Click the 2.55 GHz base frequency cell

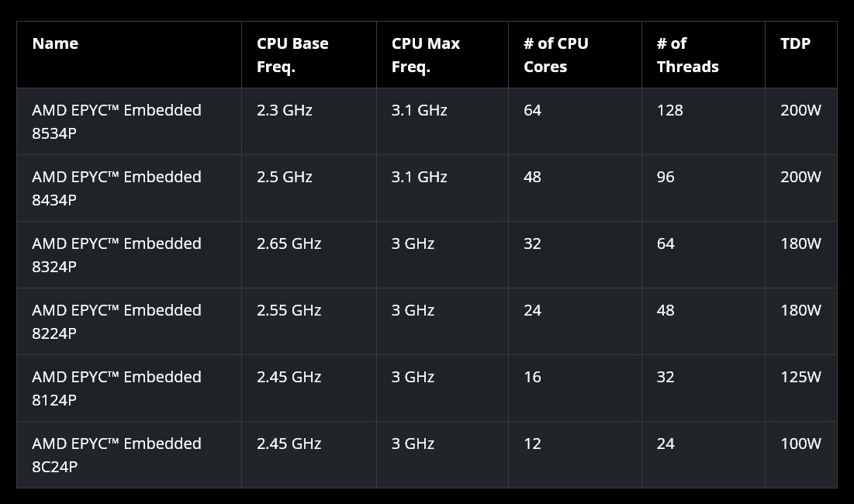pyautogui.click(x=289, y=311)
